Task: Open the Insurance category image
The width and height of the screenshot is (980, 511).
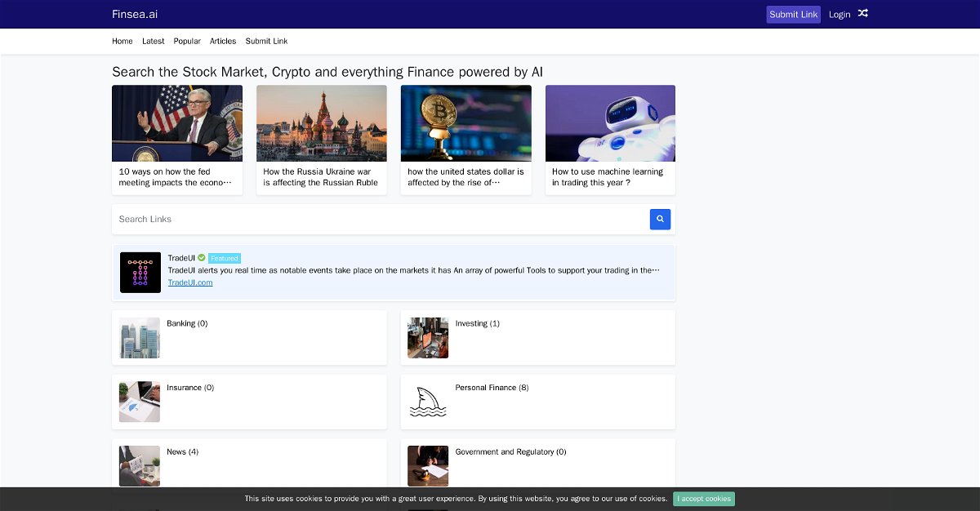Action: tap(140, 402)
